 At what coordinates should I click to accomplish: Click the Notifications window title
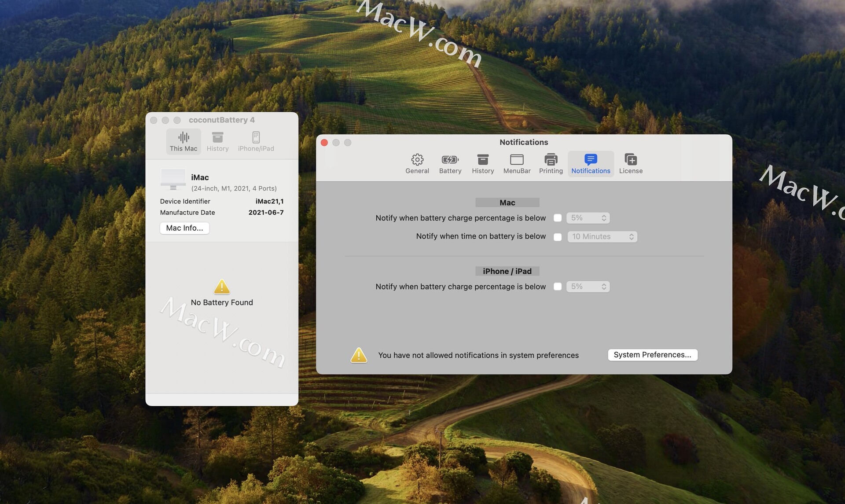(x=524, y=142)
